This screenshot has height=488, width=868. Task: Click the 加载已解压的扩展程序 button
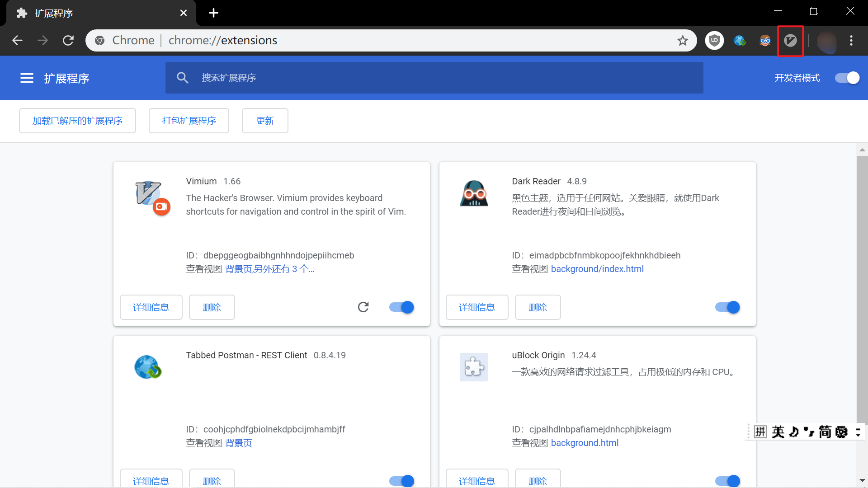77,120
